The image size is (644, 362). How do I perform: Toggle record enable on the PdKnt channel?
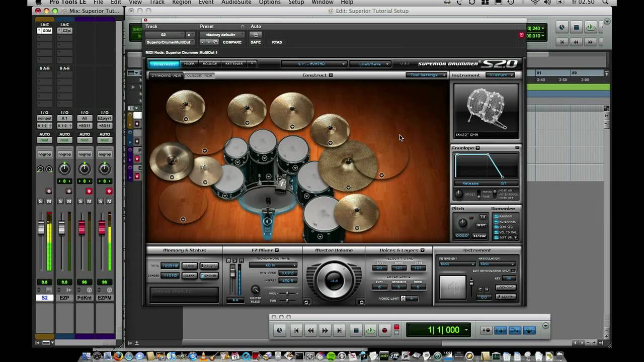click(89, 191)
